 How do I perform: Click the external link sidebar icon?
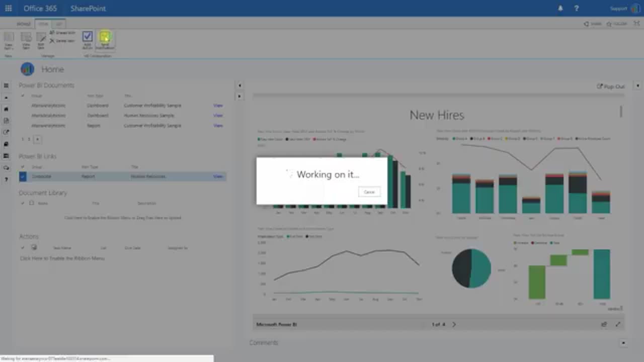point(6,132)
